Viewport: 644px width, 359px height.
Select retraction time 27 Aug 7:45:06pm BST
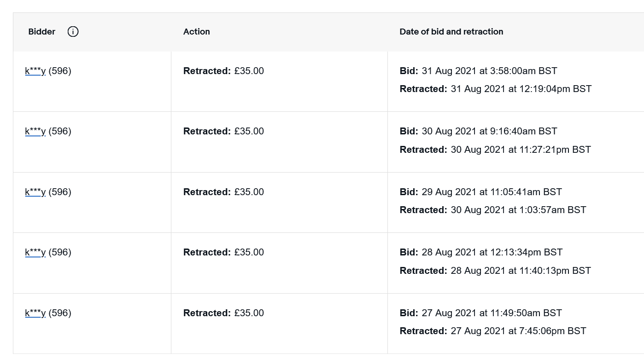[518, 331]
